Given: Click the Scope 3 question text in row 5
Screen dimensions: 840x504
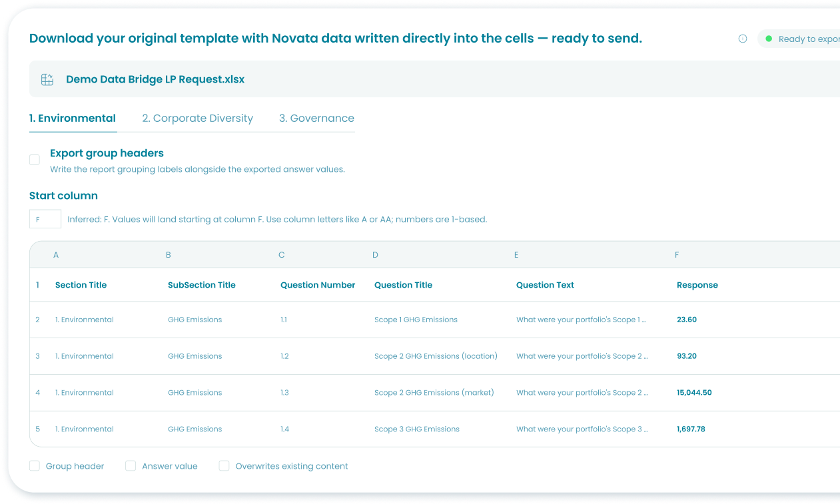Looking at the screenshot, I should (582, 429).
